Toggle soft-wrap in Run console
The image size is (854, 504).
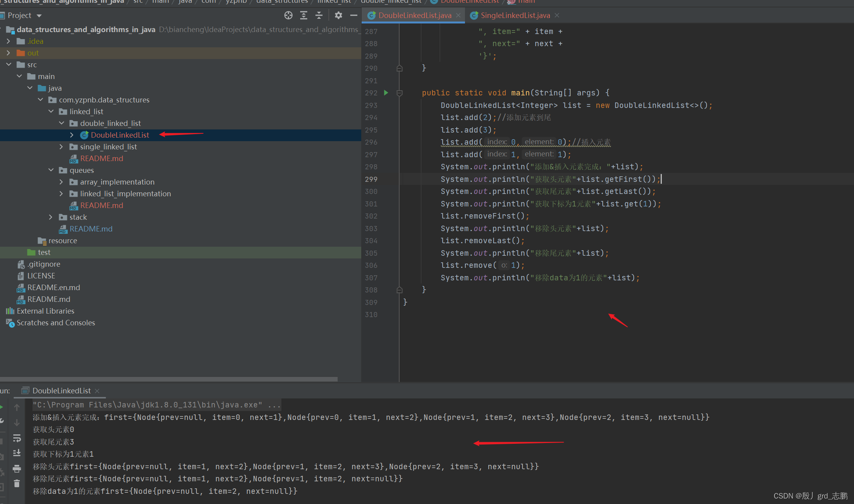click(x=17, y=438)
